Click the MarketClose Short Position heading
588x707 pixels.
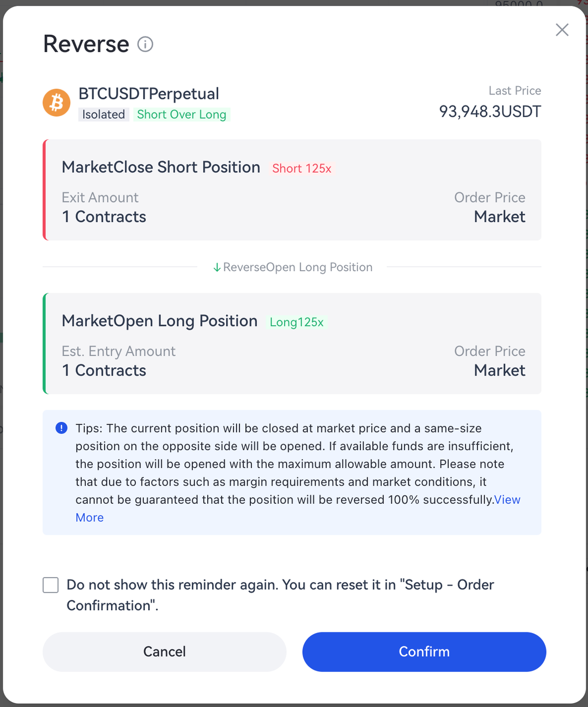[161, 167]
